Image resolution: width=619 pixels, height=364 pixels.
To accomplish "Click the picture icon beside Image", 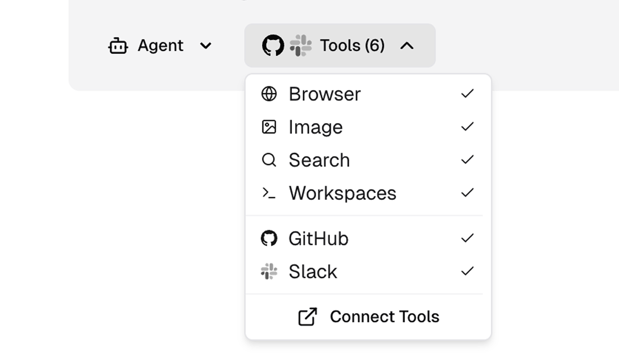I will point(269,127).
